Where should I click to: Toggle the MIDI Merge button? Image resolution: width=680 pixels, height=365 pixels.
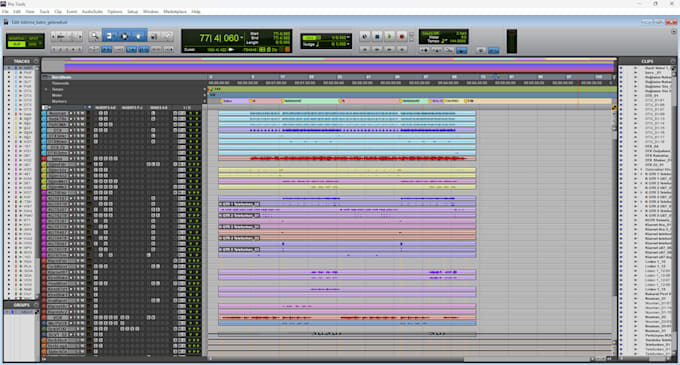click(449, 50)
